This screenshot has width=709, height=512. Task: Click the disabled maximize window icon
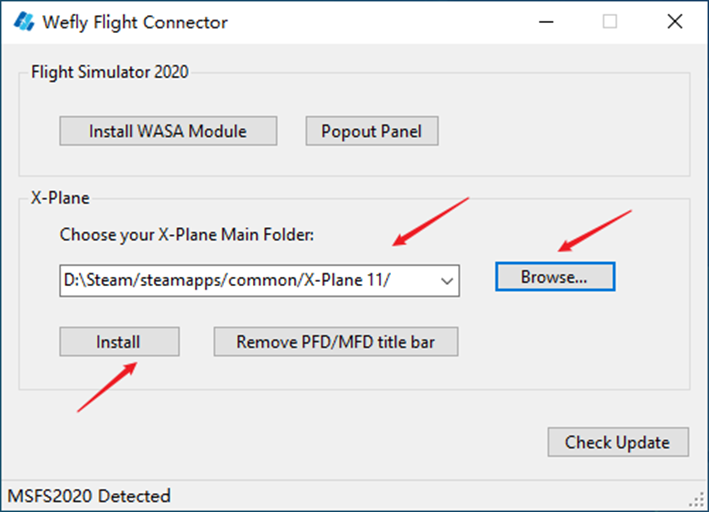coord(610,21)
